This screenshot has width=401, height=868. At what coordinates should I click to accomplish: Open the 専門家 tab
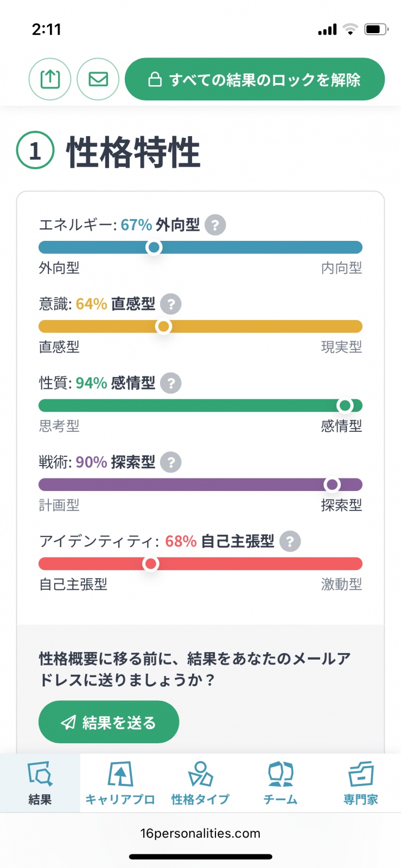[x=360, y=783]
